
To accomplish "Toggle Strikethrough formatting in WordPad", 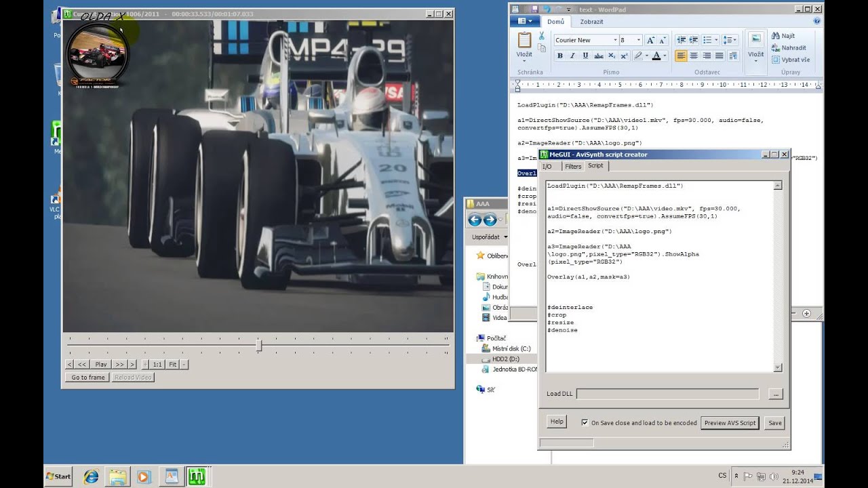I will coord(598,56).
